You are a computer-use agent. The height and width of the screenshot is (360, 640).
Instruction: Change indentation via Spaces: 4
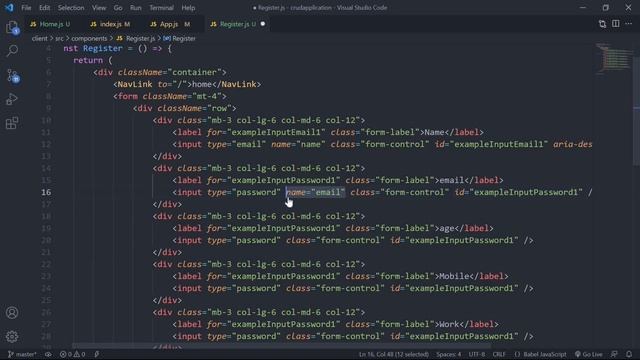[449, 354]
